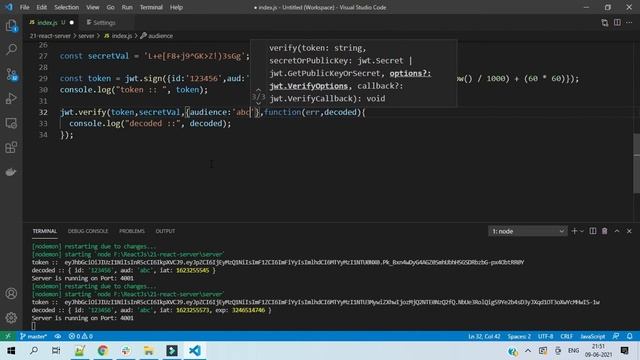Switch to the index.js editor tab

pos(51,23)
